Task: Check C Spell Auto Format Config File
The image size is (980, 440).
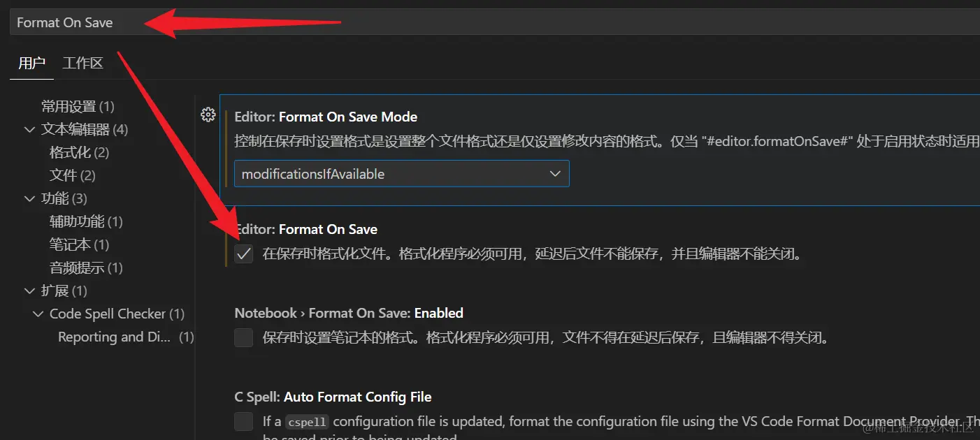Action: [243, 421]
